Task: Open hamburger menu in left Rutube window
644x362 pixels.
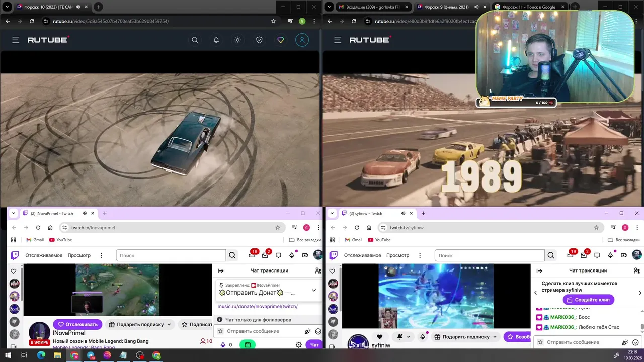Action: (16, 40)
